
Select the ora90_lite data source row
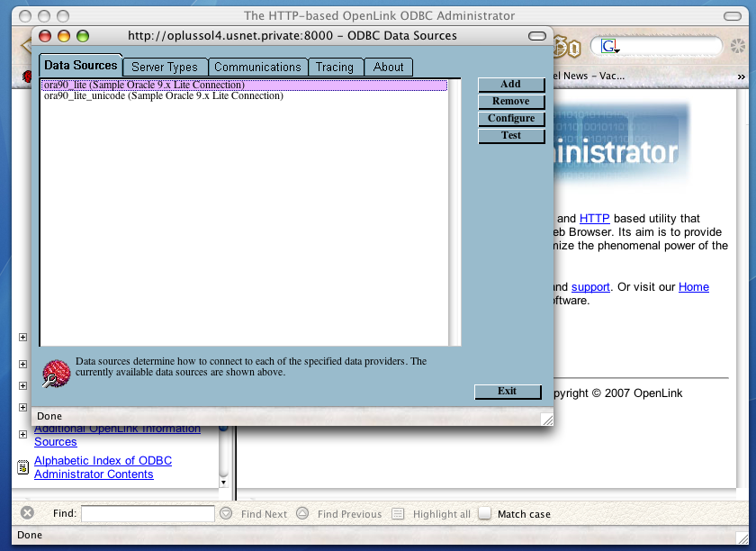click(x=245, y=85)
